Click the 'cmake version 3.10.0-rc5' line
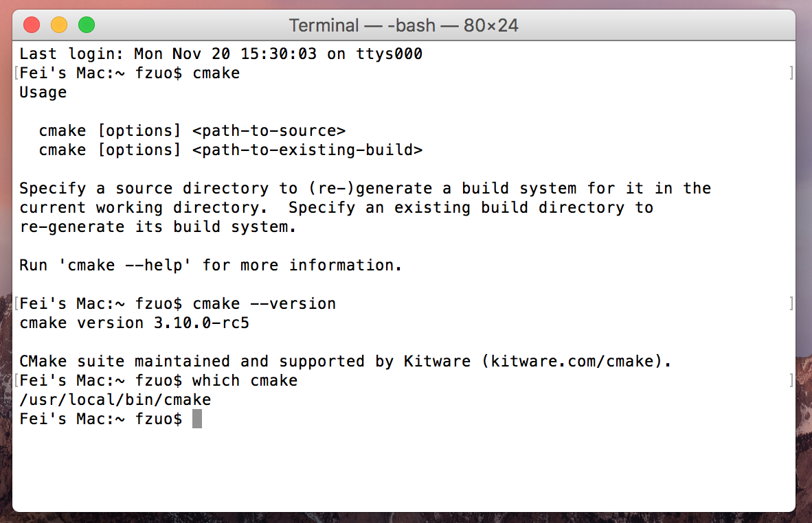 click(134, 323)
